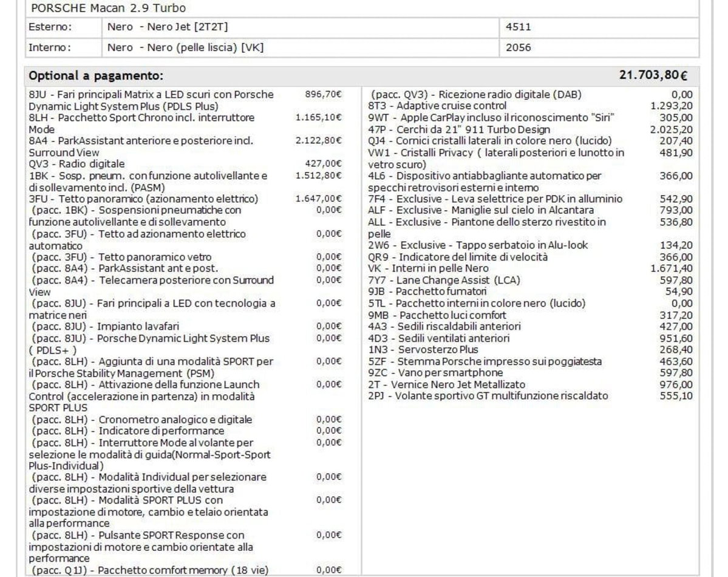Click 'Nero - Nero (pelle liscia) [VK]' interior value
728x577 pixels.
pyautogui.click(x=185, y=47)
